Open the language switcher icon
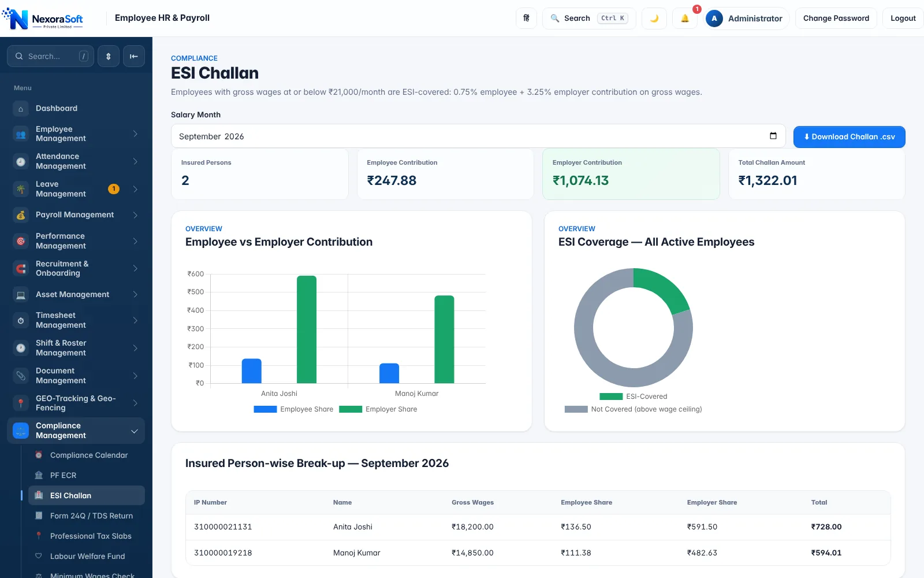This screenshot has width=924, height=578. [x=526, y=18]
